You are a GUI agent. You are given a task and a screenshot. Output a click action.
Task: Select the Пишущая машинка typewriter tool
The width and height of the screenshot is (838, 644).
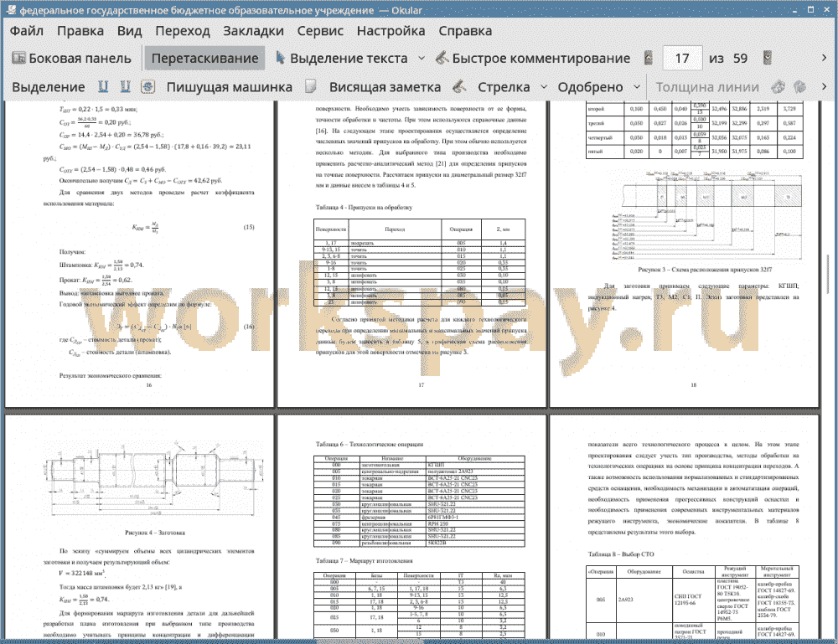coord(230,87)
